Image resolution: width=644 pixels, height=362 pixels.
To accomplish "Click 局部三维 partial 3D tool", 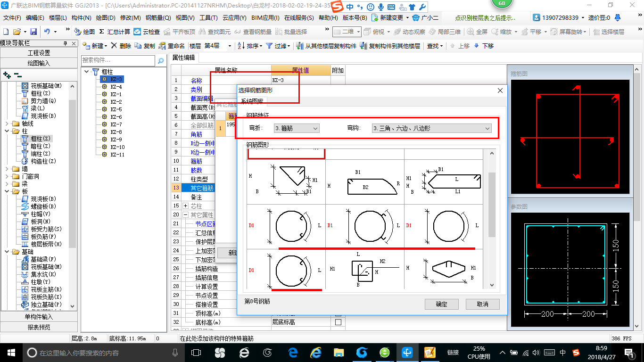I will 445,32.
